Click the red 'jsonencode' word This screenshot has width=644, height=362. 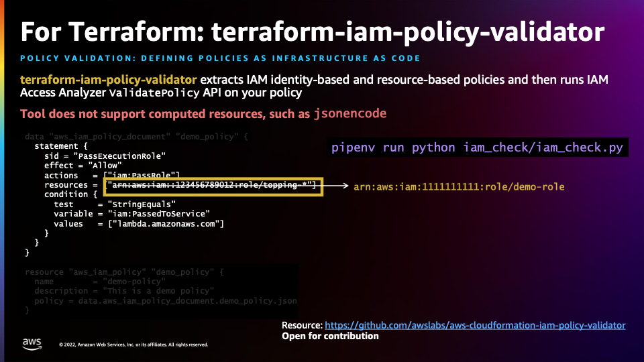point(350,114)
